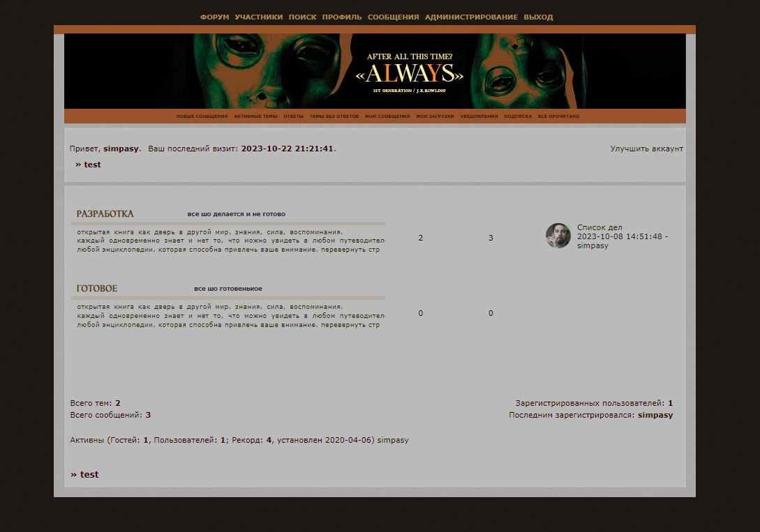Go to the УЧАСТНИКИ page

(258, 17)
